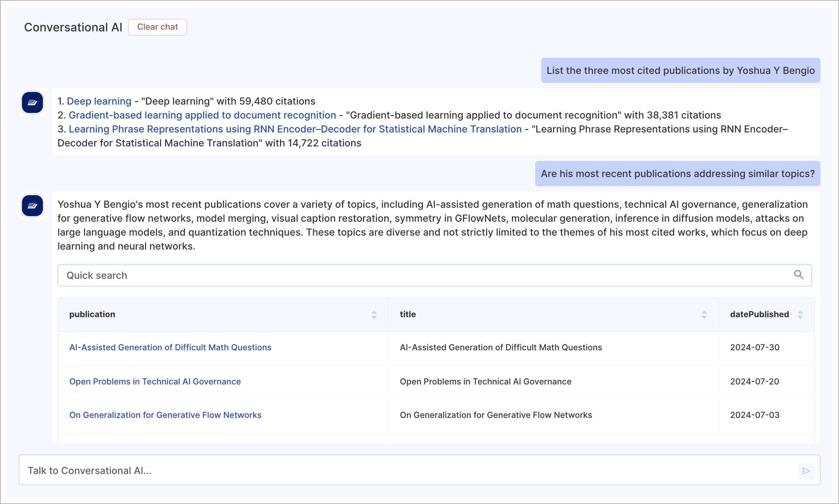This screenshot has width=839, height=504.
Task: Sort table by publication column arrows
Action: (x=374, y=315)
